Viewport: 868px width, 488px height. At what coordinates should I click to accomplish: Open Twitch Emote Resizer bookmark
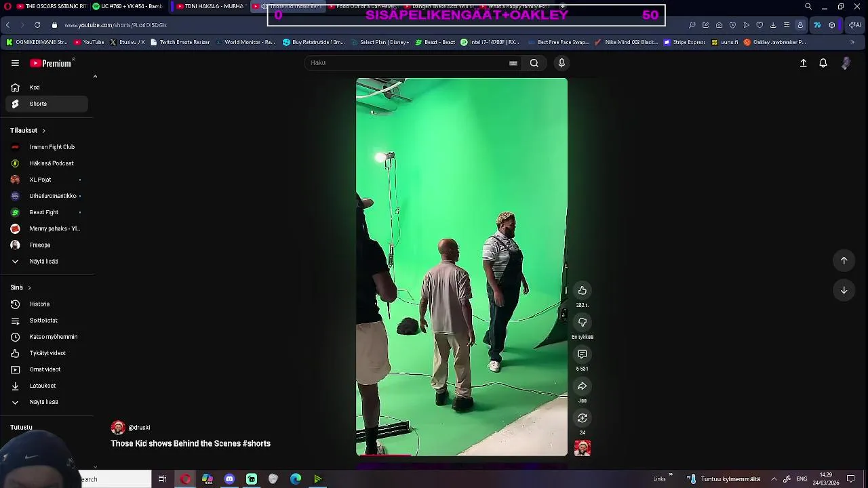click(x=180, y=42)
